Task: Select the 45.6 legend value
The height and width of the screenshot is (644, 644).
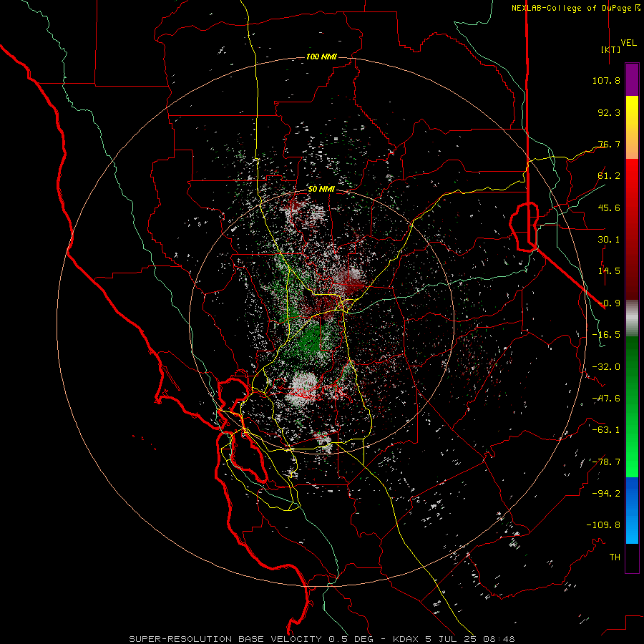Action: (609, 208)
